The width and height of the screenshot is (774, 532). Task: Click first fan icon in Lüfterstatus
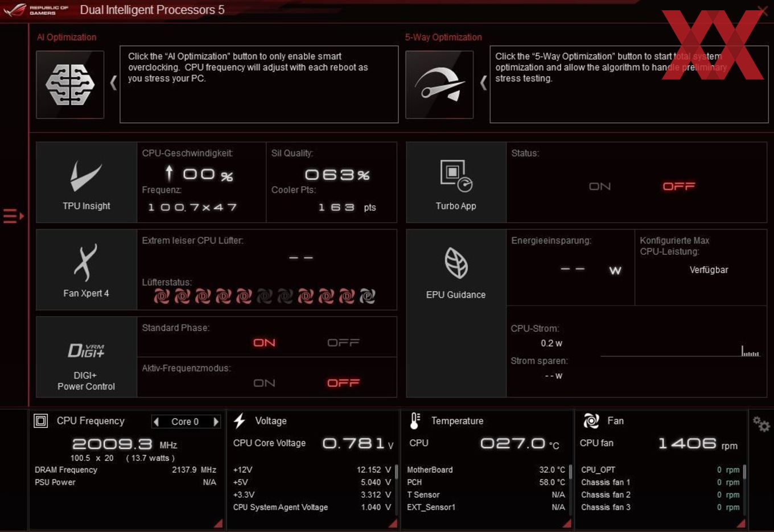point(162,296)
